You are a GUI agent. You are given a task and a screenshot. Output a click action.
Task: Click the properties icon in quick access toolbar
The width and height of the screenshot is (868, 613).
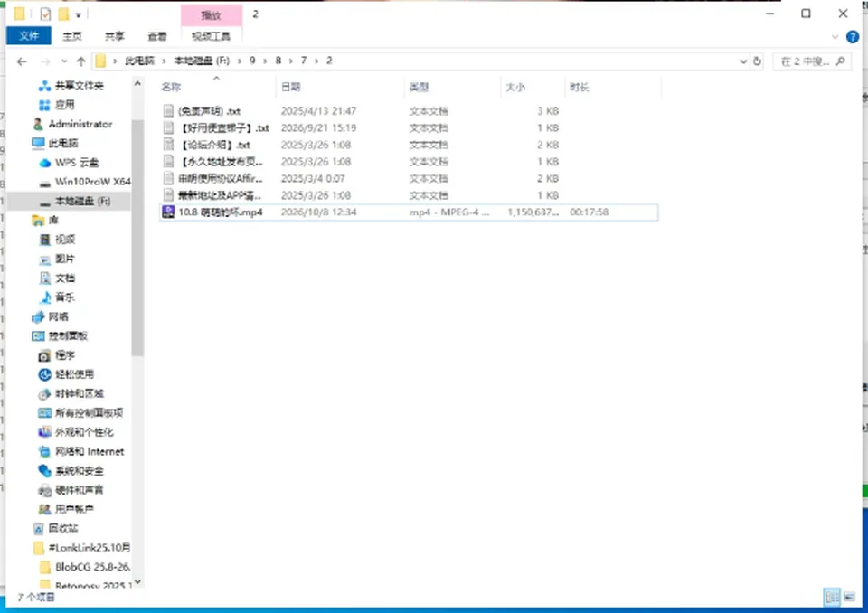click(x=45, y=14)
